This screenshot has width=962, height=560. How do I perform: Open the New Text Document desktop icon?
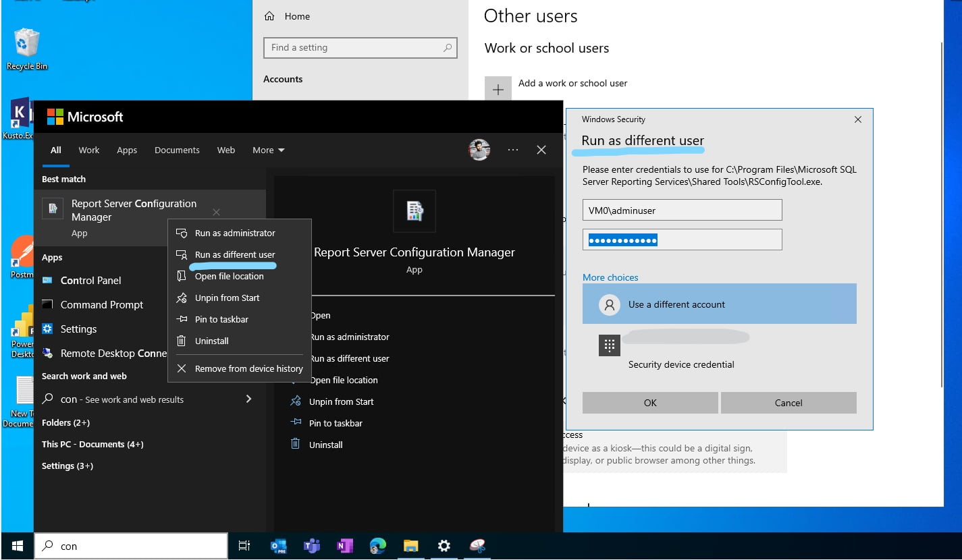tap(19, 401)
